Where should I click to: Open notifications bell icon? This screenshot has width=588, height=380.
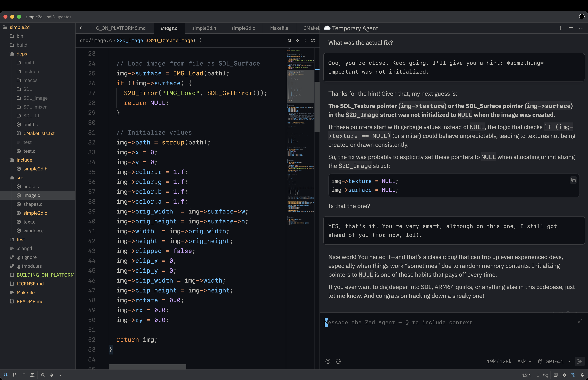tap(582, 375)
